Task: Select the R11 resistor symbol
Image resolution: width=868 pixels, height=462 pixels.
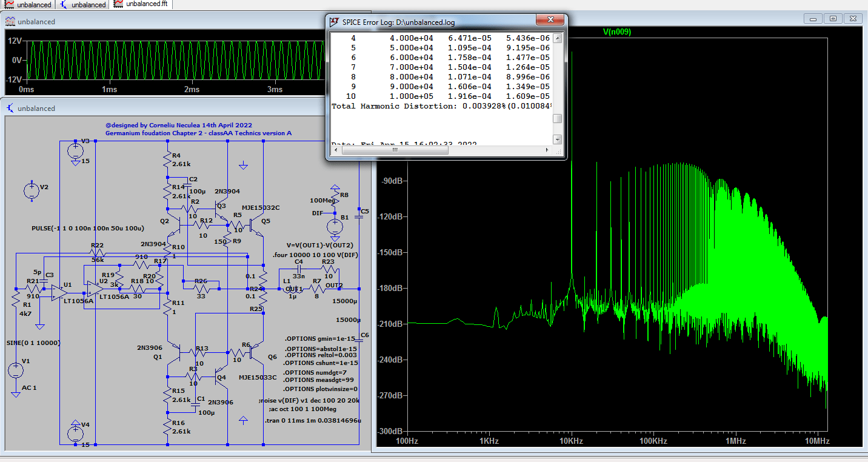Action: [167, 307]
